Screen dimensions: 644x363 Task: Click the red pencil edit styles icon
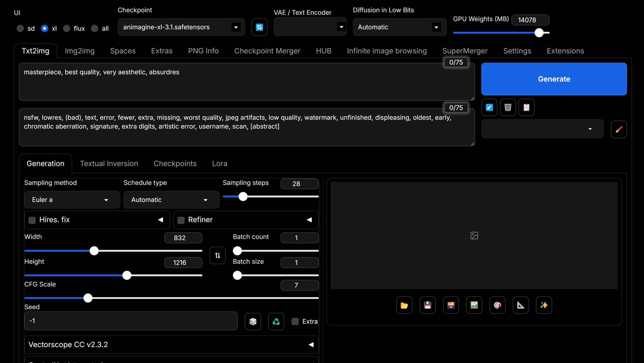619,129
